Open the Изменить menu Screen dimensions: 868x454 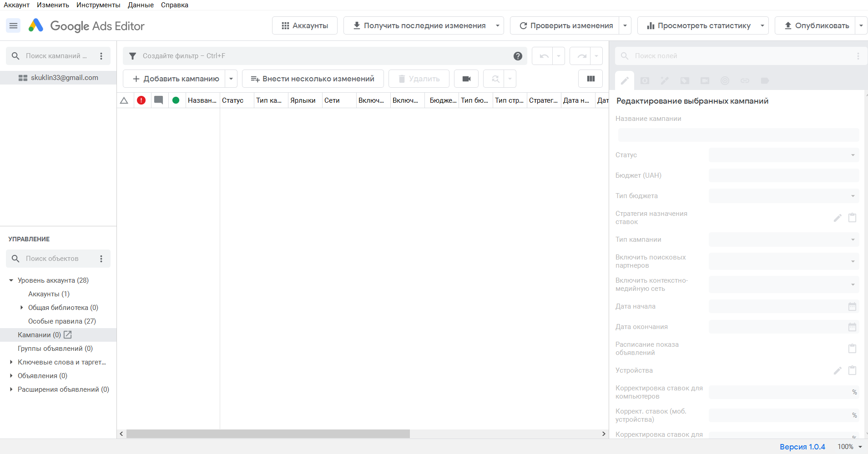coord(53,5)
